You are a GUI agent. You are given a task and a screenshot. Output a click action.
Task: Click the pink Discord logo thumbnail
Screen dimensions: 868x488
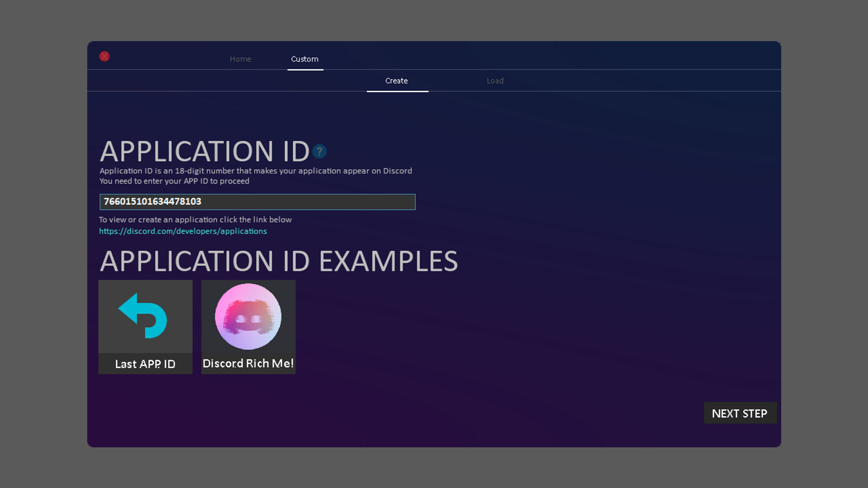[248, 316]
